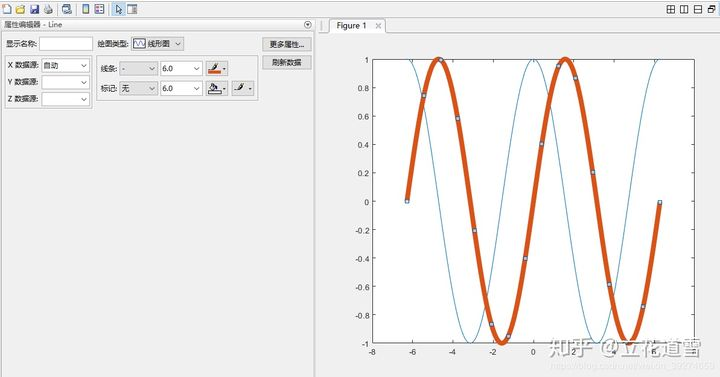720x377 pixels.
Task: Tile figures top and bottom
Action: point(698,9)
